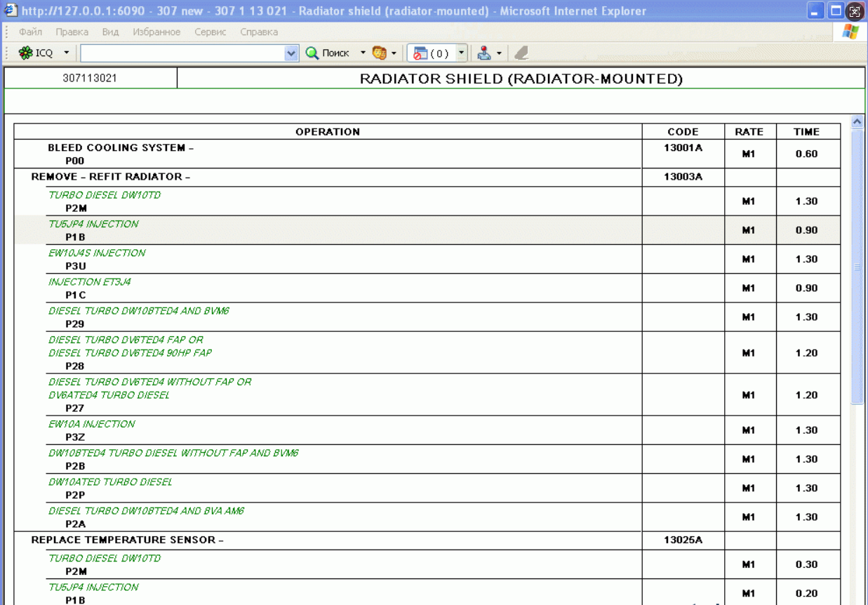Expand the ICQ search box dropdown

pos(292,53)
